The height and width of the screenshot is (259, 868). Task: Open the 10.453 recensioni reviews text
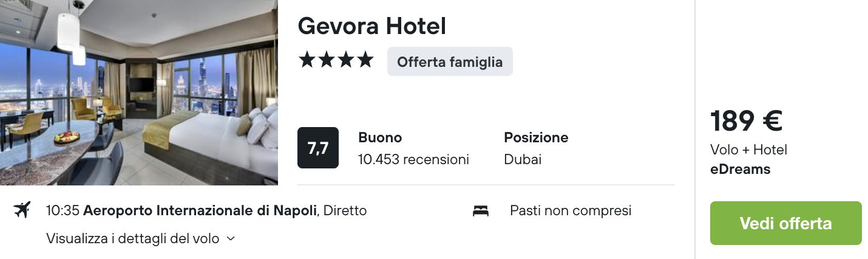coord(413,159)
